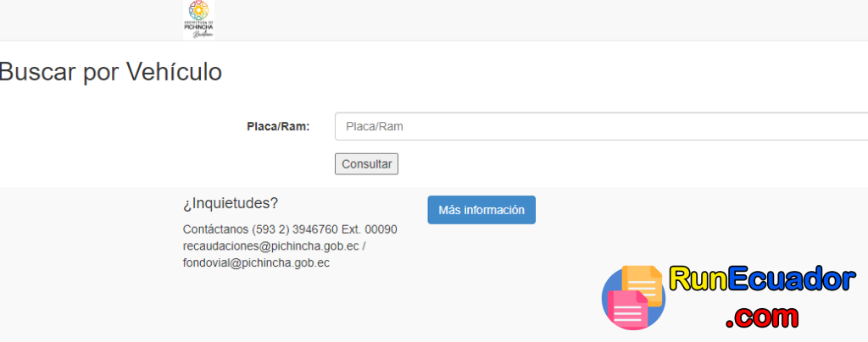Focus the Placa/Ram text field
The height and width of the screenshot is (342, 868).
[601, 126]
